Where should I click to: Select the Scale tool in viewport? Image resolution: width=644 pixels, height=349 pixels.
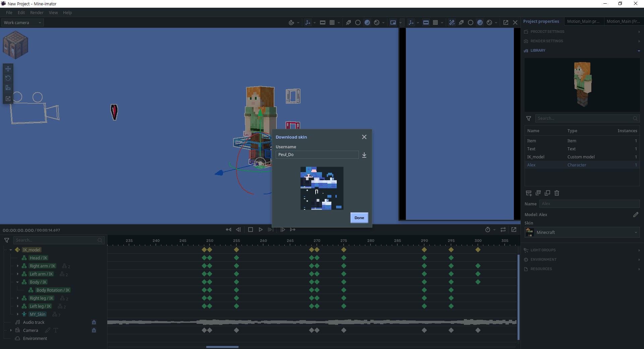(x=8, y=88)
